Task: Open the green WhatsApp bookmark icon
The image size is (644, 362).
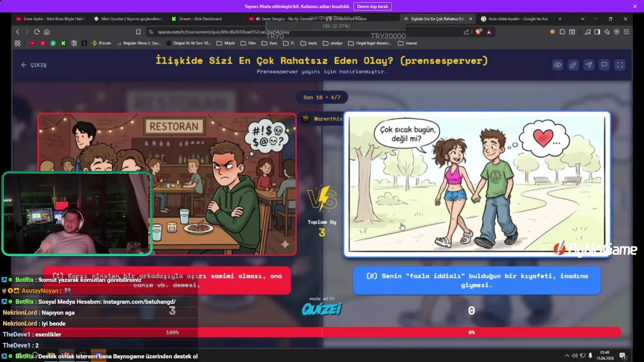Action: click(53, 43)
